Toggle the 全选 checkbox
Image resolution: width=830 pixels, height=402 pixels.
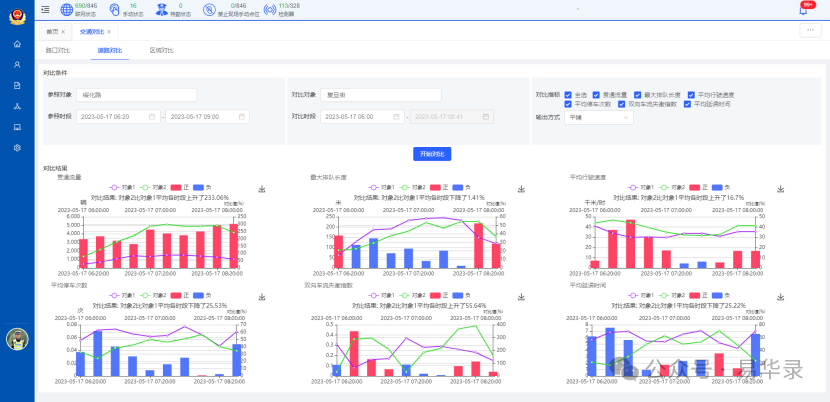568,94
